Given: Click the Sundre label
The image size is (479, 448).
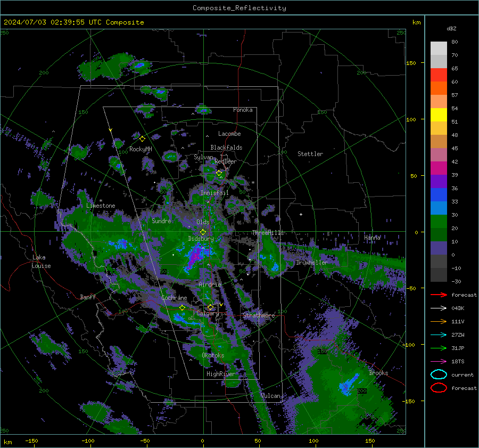Looking at the screenshot, I should point(161,221).
